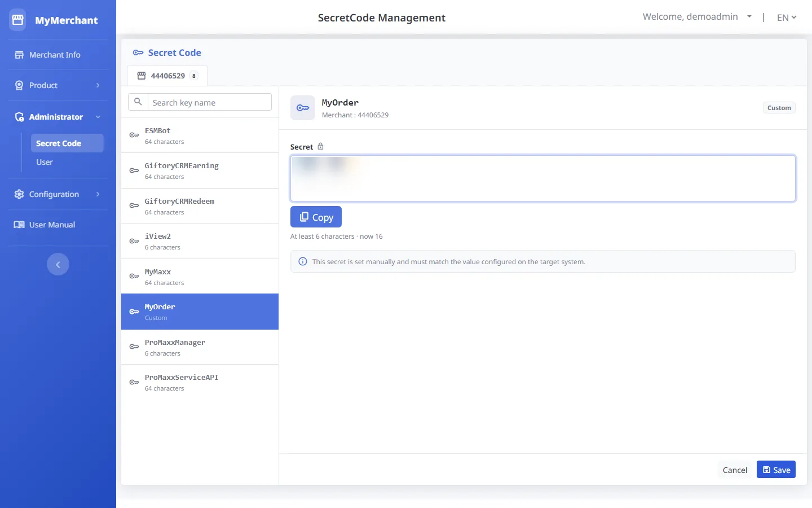The width and height of the screenshot is (812, 508).
Task: Focus the Search key name field
Action: coord(209,102)
